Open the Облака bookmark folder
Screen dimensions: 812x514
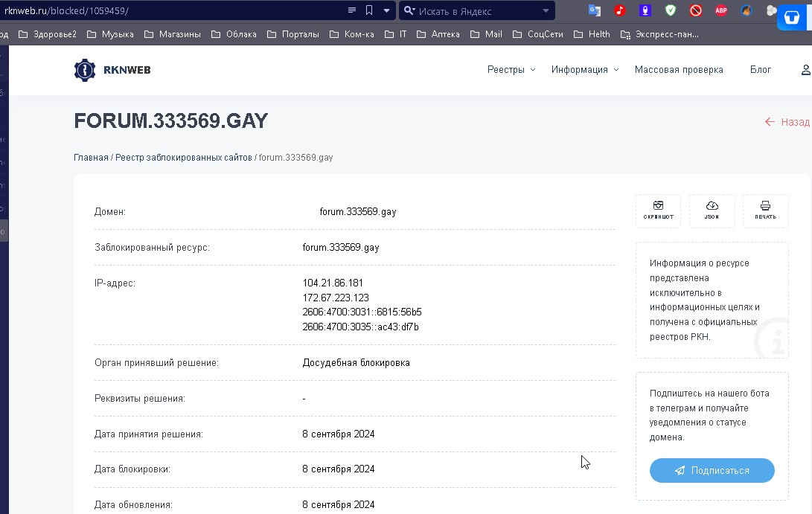click(x=234, y=34)
